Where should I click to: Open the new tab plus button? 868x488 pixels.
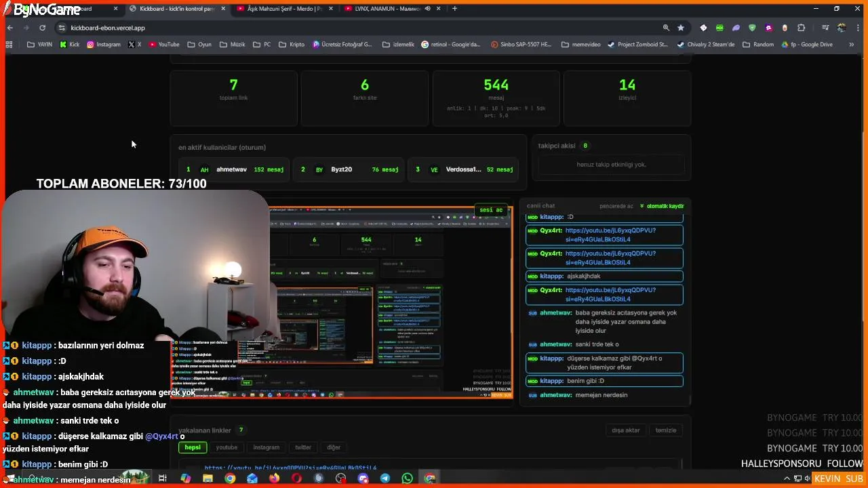pos(454,9)
